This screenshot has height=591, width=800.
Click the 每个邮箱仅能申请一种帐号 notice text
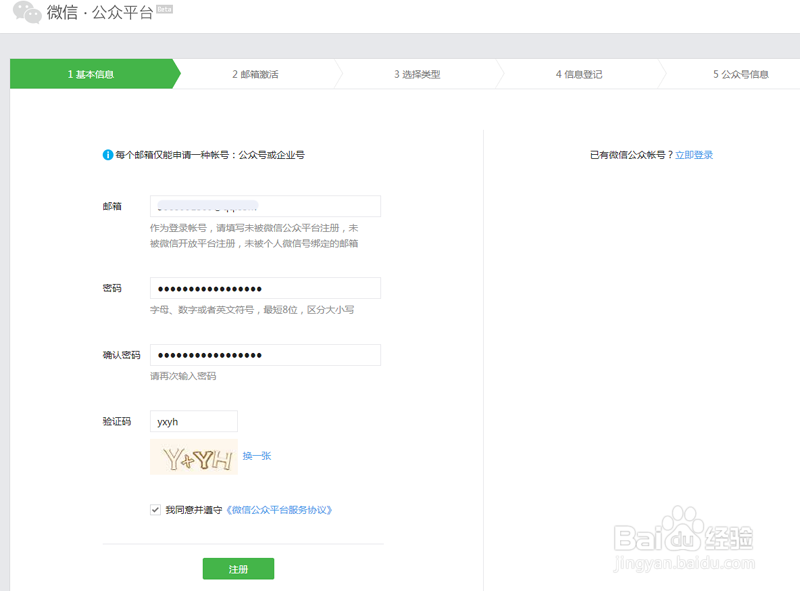click(x=210, y=155)
